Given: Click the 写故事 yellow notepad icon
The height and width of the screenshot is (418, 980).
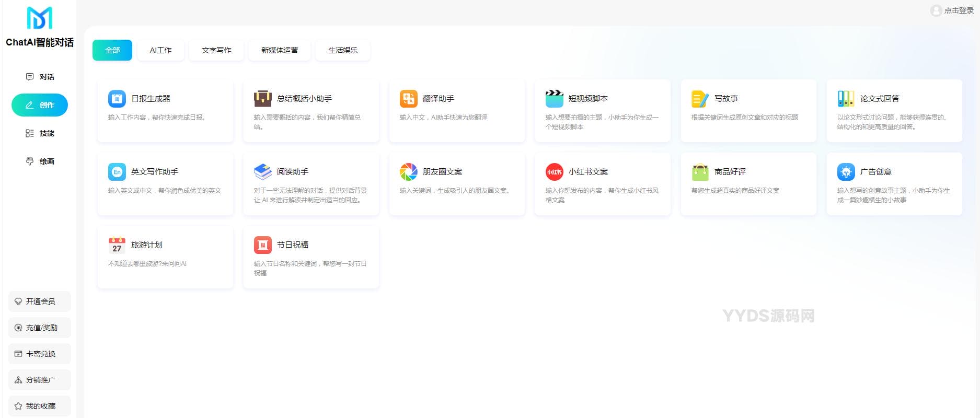Looking at the screenshot, I should point(700,98).
